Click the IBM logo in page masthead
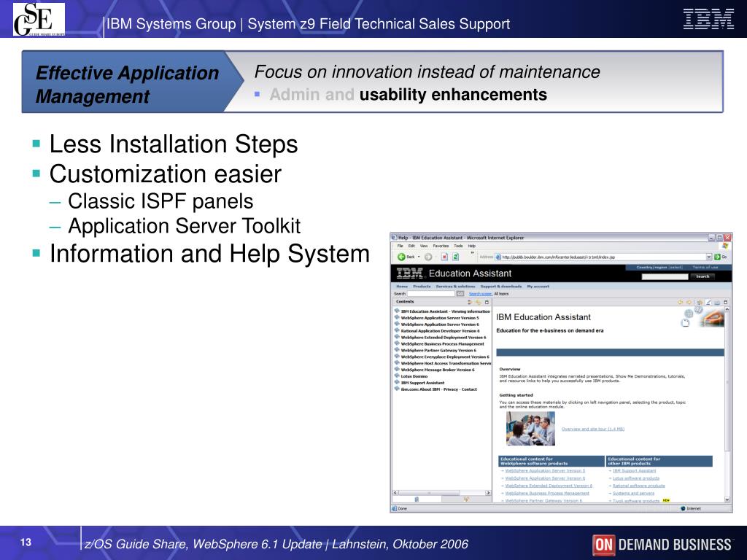The width and height of the screenshot is (747, 560). tap(410, 273)
